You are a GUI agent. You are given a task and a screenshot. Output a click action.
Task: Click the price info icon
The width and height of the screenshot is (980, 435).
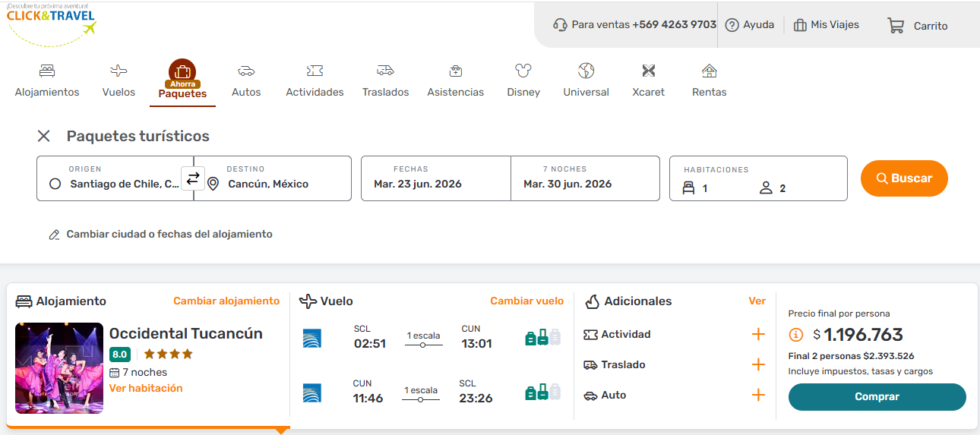(796, 335)
